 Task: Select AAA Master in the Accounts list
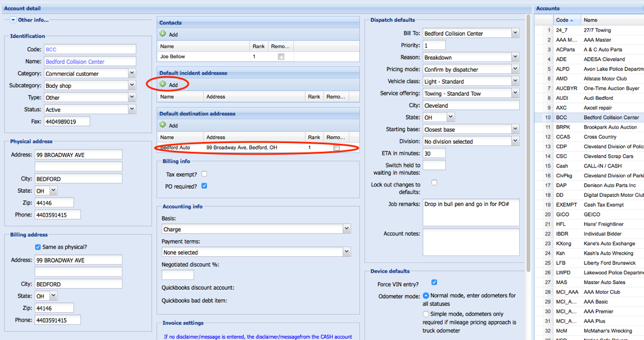click(x=597, y=40)
